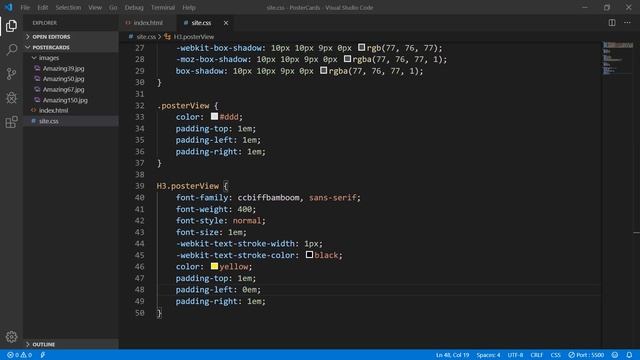
Task: Click site.css in the breadcrumb
Action: [146, 37]
